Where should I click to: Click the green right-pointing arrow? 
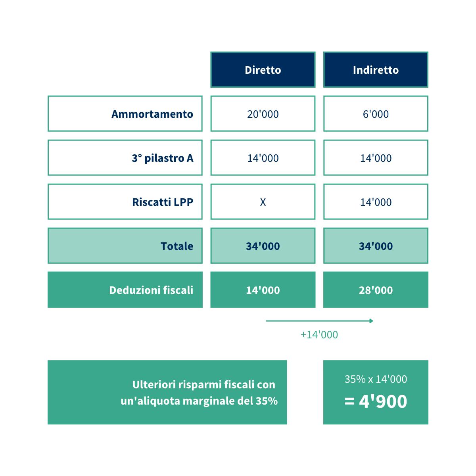[319, 321]
